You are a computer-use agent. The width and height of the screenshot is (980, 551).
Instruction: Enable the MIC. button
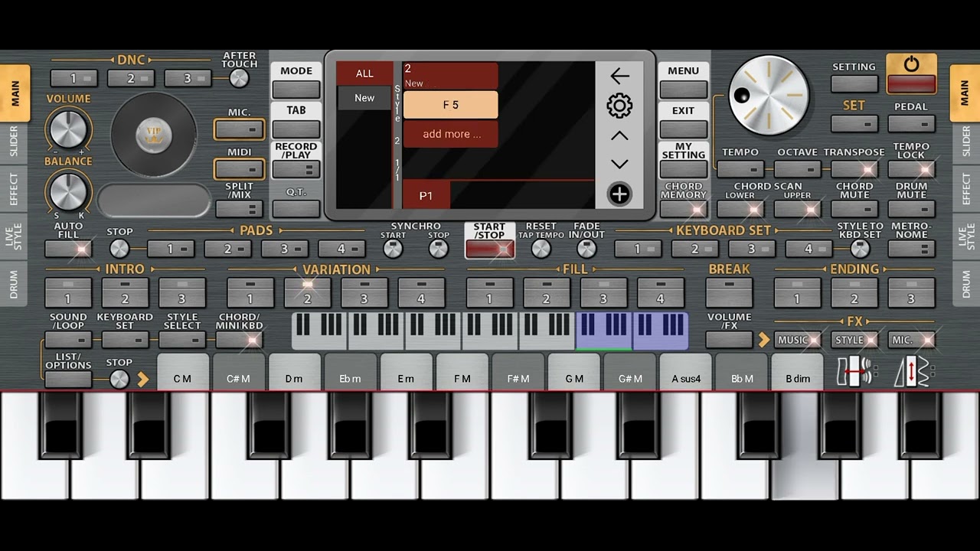click(239, 129)
